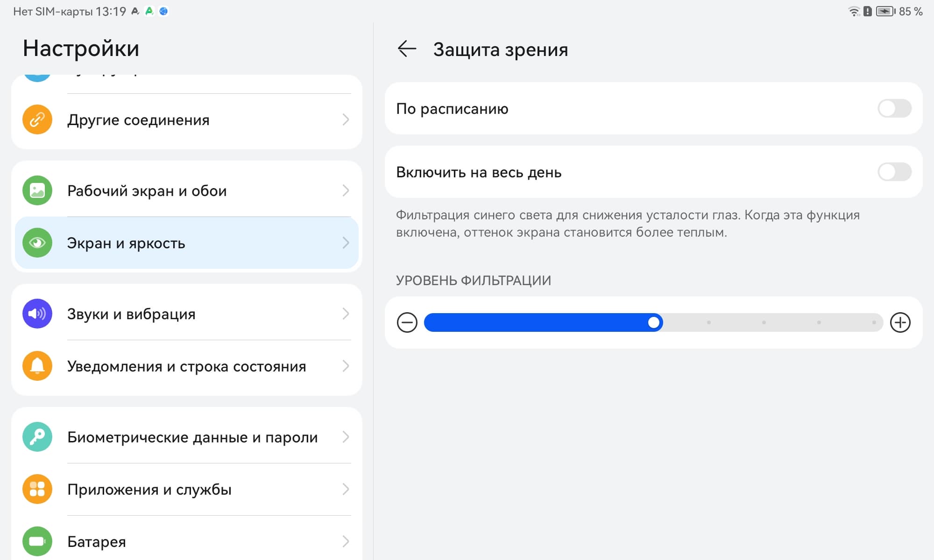Viewport: 934px width, 560px height.
Task: Click the blue filtration level slider handle
Action: 654,322
